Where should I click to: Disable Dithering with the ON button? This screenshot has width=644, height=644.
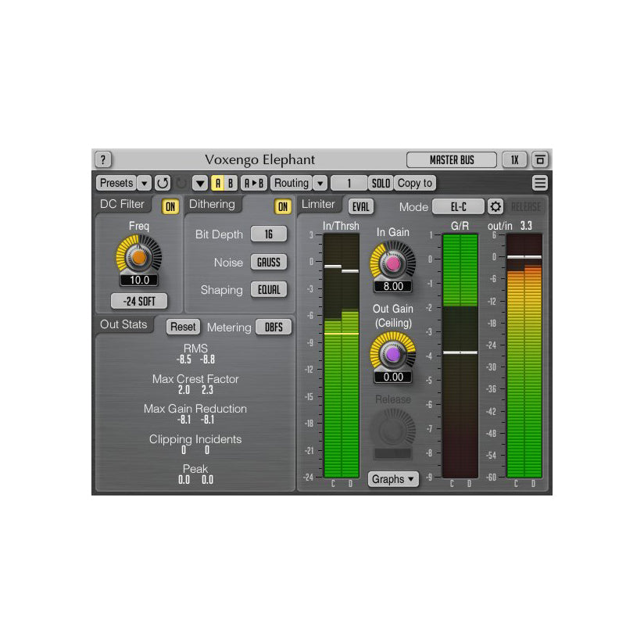283,206
